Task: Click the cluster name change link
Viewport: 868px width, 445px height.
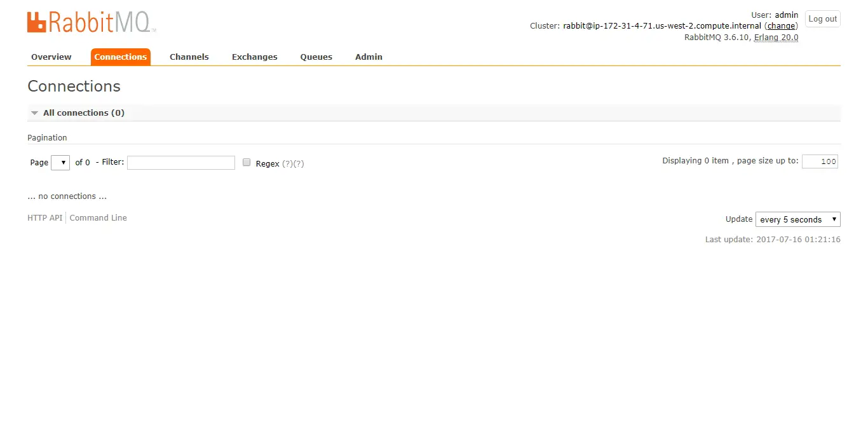Action: click(781, 26)
